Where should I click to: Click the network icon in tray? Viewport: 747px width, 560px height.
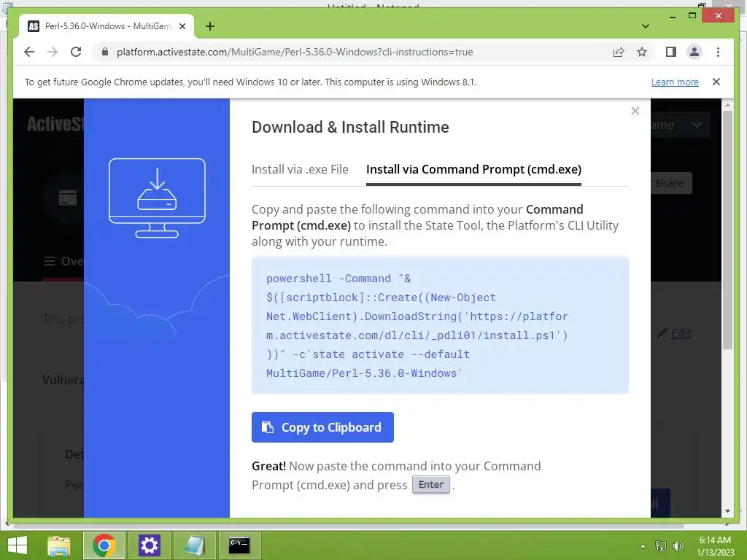661,546
